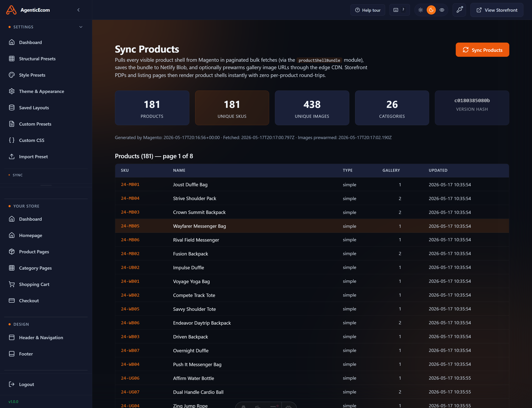Screen dimensions: 532x408
Task: Open keyboard shortcuts button
Action: 399,10
